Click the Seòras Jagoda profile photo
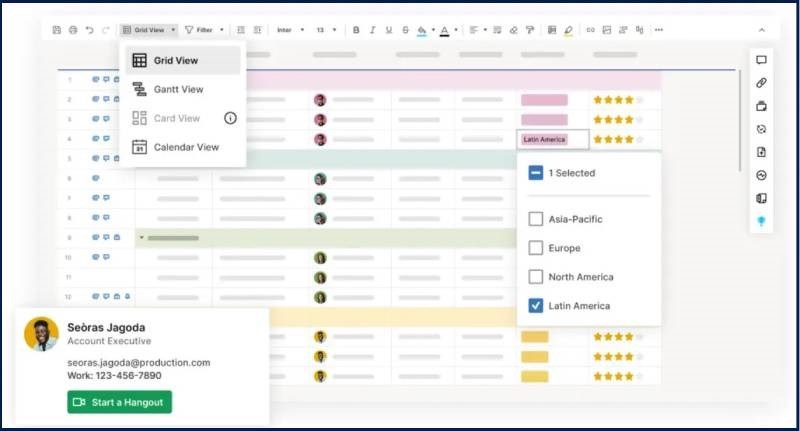 pyautogui.click(x=41, y=334)
